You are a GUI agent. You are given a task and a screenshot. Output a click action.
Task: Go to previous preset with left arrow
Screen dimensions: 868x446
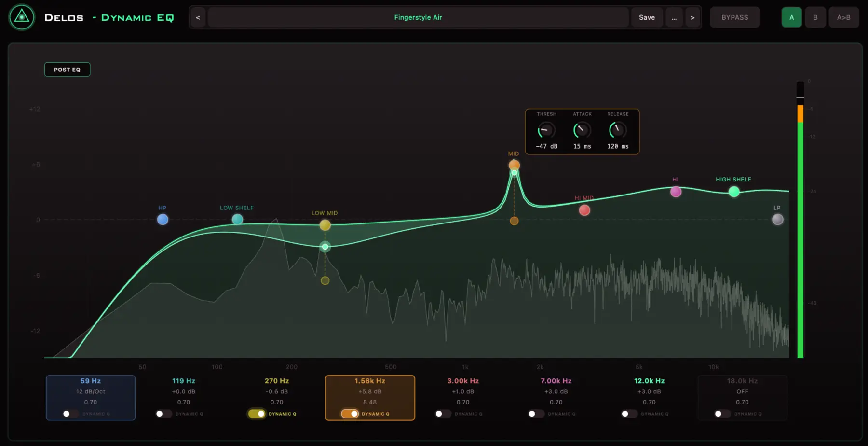point(198,17)
